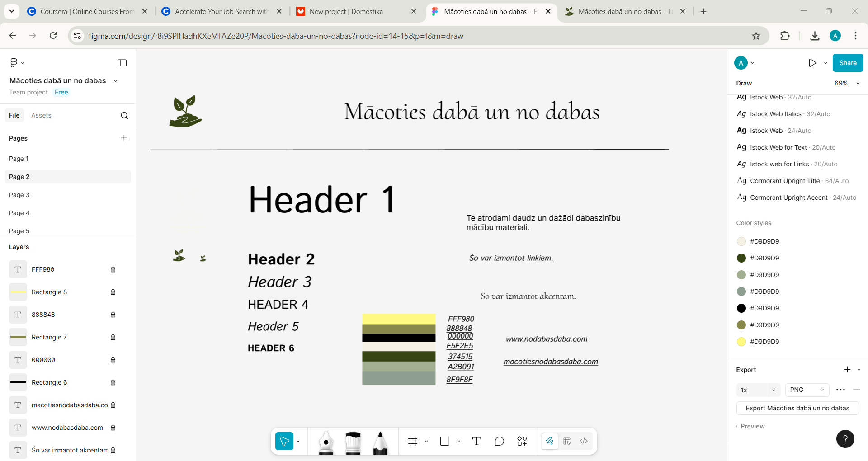Viewport: 868px width, 461px height.
Task: Click the Share button
Action: (x=848, y=63)
